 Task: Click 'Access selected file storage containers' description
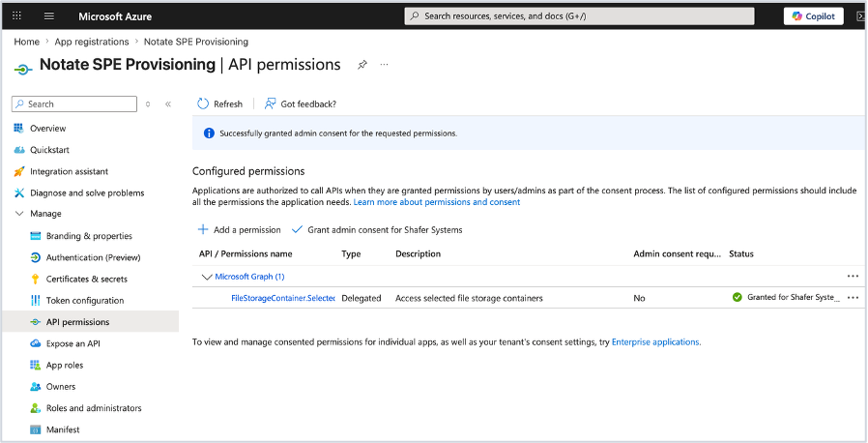pos(469,298)
